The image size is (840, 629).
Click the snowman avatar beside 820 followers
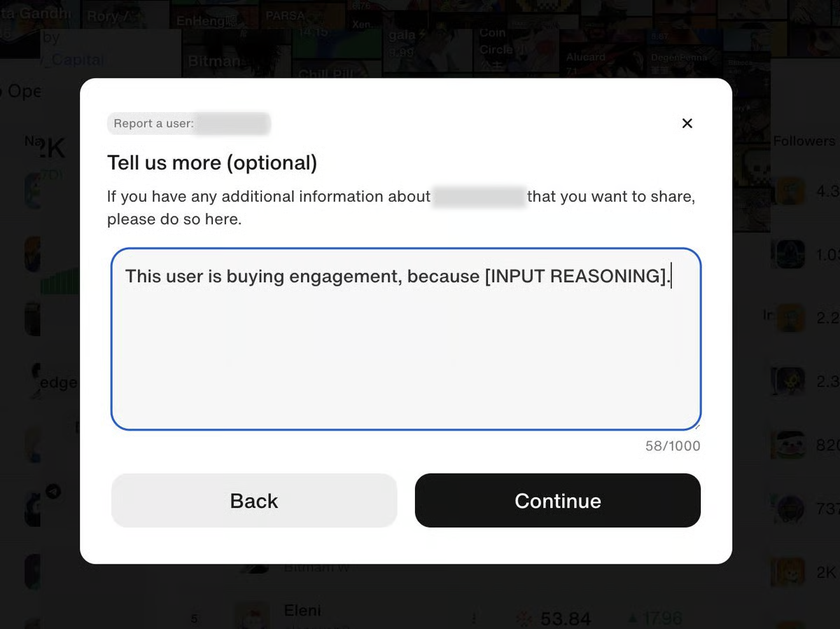click(x=789, y=444)
